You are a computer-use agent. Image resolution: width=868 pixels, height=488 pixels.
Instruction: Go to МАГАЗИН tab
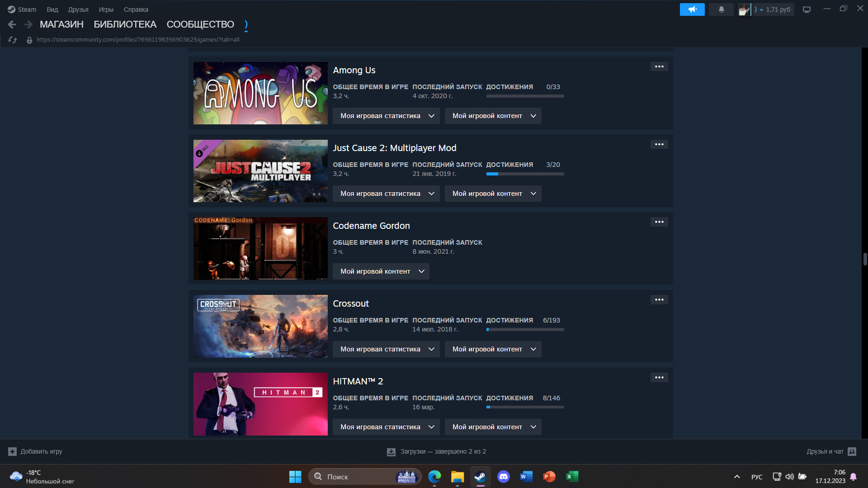(61, 24)
